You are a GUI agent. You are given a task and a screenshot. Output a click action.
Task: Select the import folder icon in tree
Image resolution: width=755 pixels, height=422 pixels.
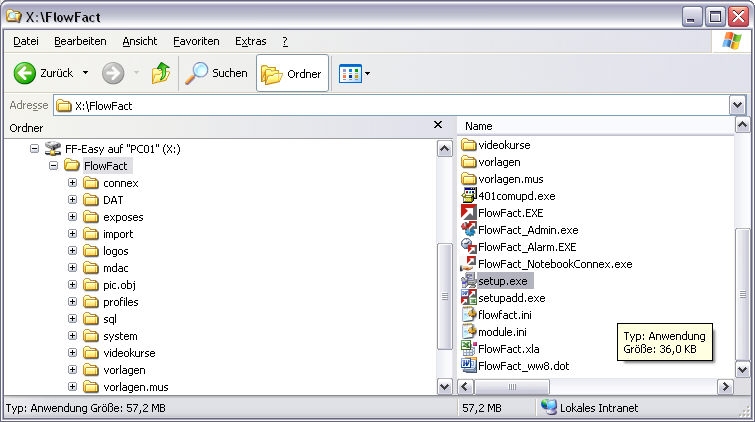91,234
